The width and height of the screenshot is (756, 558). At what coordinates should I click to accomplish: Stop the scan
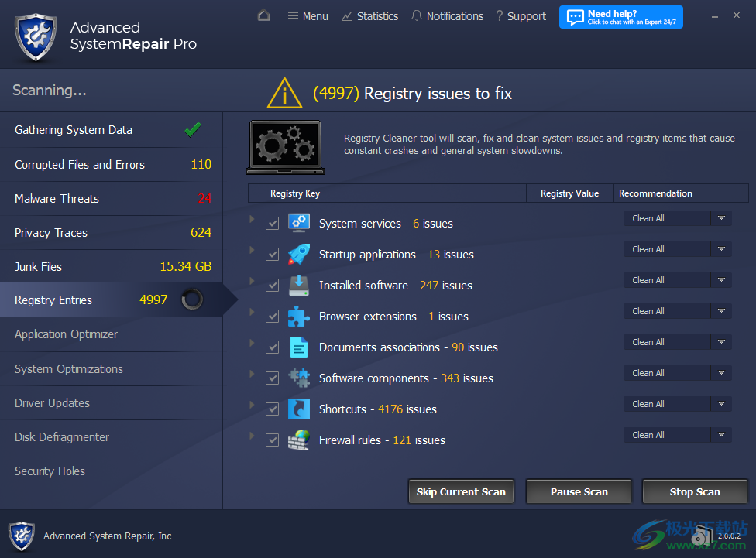(x=695, y=491)
